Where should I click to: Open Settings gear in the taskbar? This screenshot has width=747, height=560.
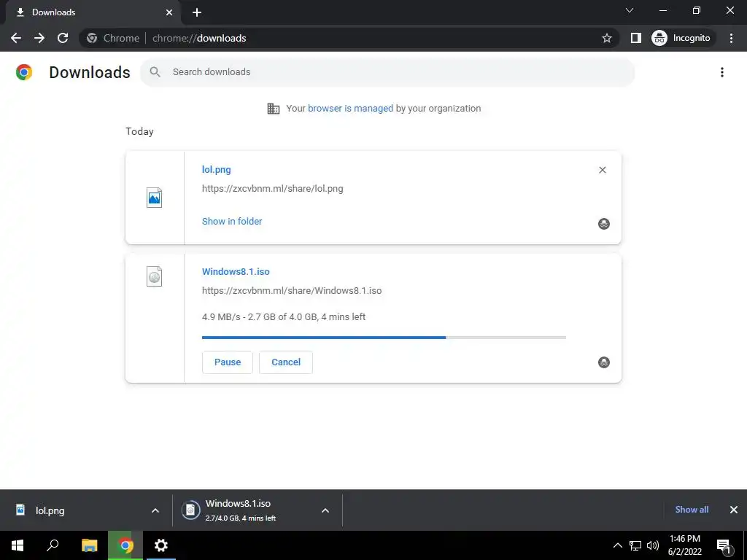click(161, 545)
